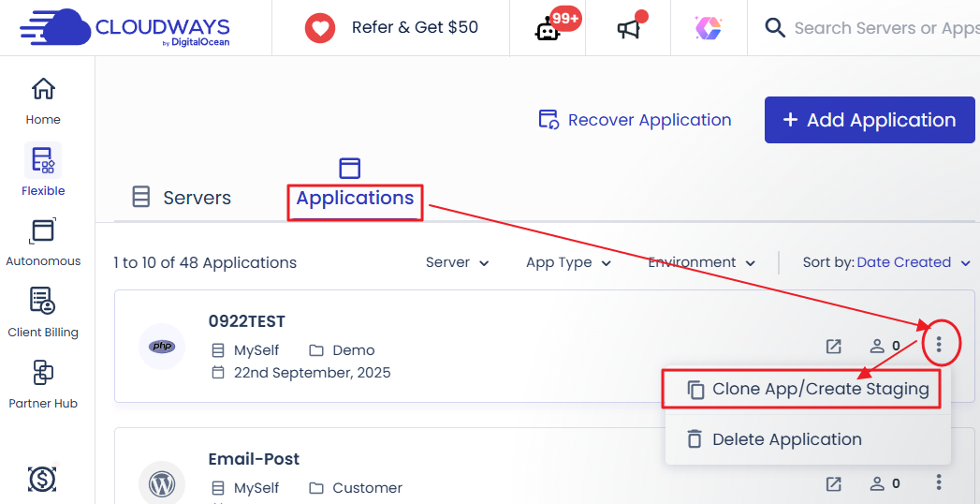Click the robot notifications icon
980x504 pixels.
point(547,29)
